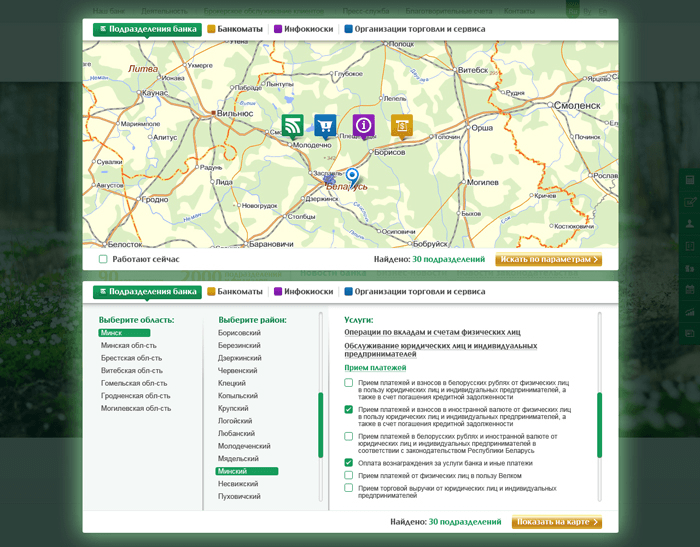Click the blue location pin near Минск
The image size is (700, 547).
pos(352,177)
